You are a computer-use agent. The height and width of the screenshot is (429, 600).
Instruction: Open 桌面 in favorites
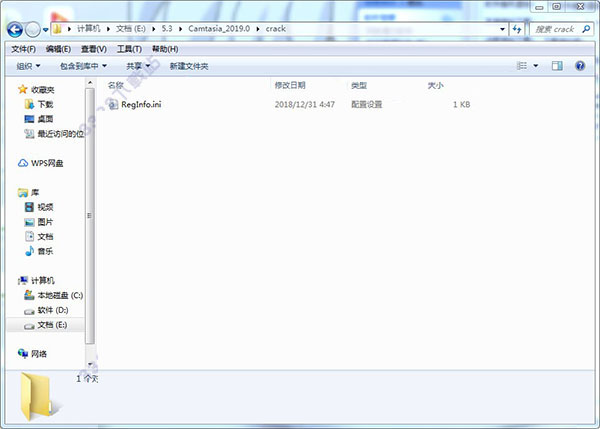click(x=46, y=119)
